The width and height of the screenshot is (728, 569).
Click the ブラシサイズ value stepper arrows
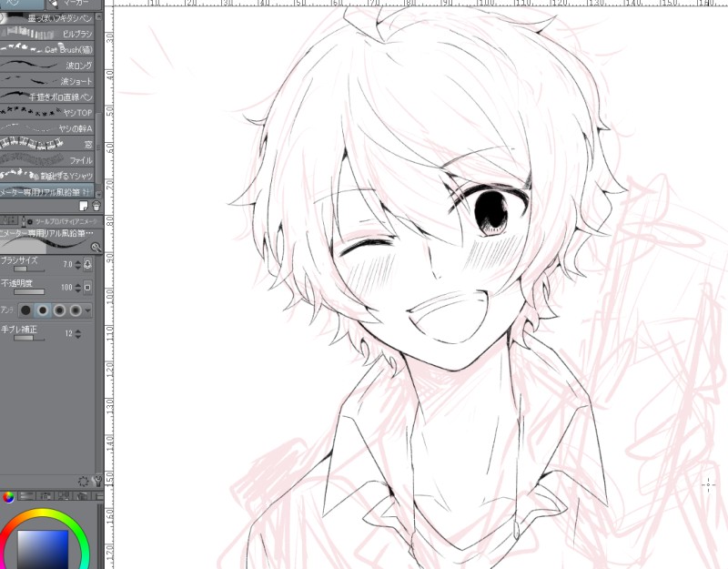click(x=77, y=265)
